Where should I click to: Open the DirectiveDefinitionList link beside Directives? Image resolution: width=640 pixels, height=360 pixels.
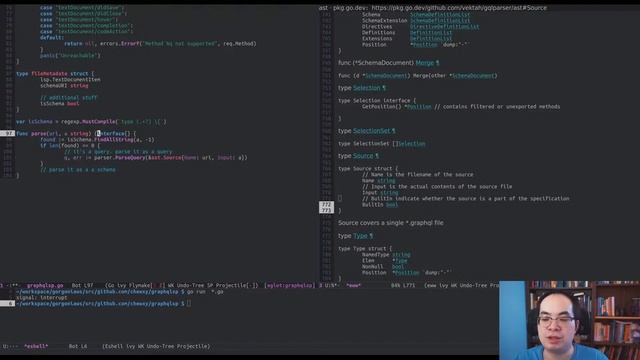click(444, 27)
